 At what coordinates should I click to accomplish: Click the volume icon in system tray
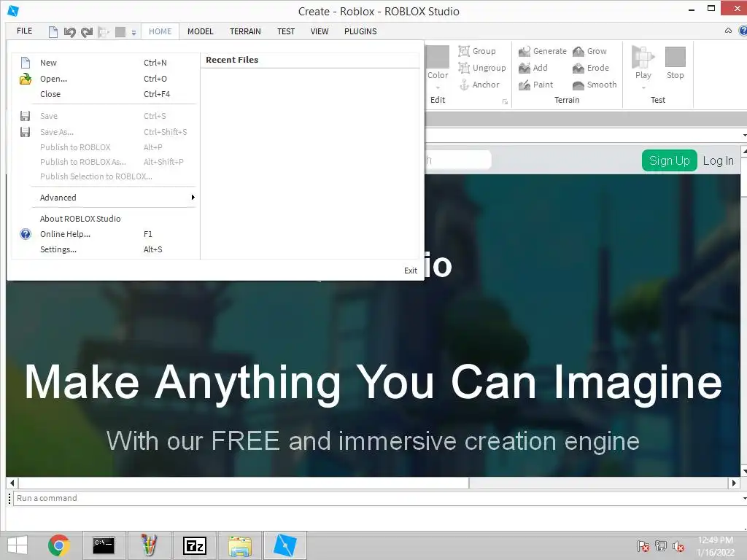pos(678,546)
